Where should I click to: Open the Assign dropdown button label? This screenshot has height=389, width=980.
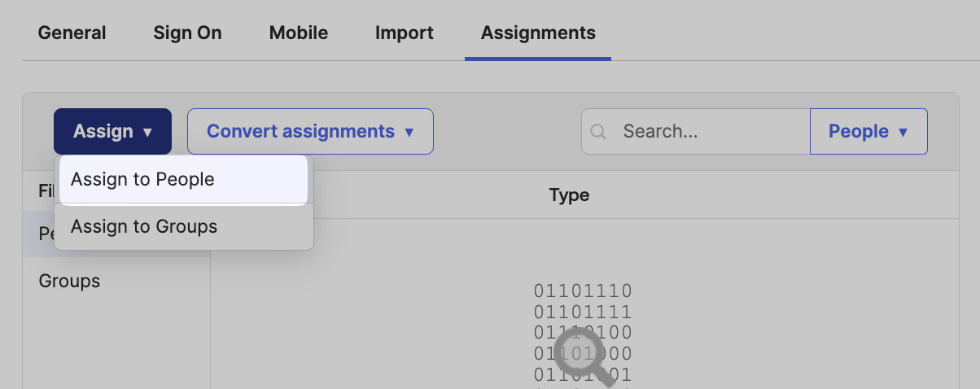click(x=103, y=132)
